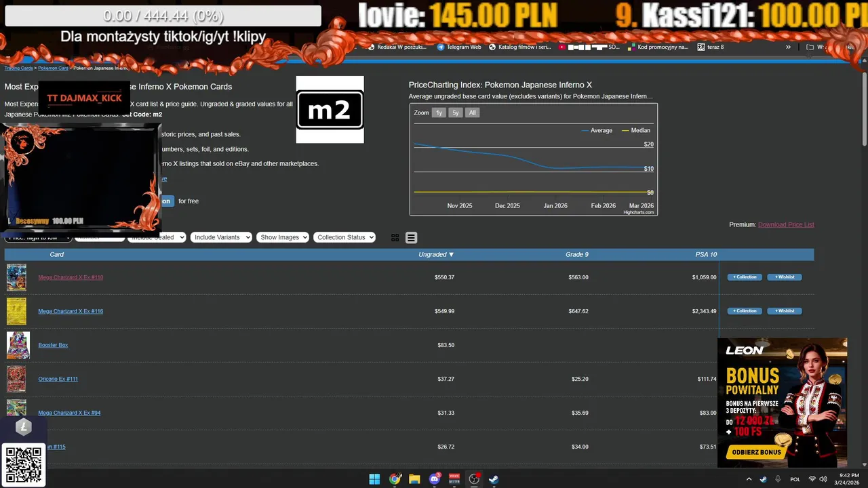Open the Mega Charizard X Ex #116 link
The height and width of the screenshot is (488, 868).
(71, 311)
